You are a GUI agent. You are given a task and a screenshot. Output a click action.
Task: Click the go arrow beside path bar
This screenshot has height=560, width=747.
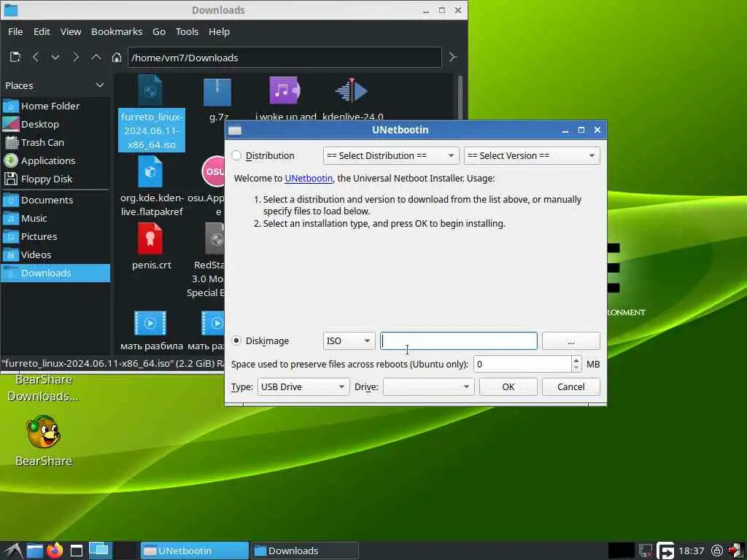(452, 57)
